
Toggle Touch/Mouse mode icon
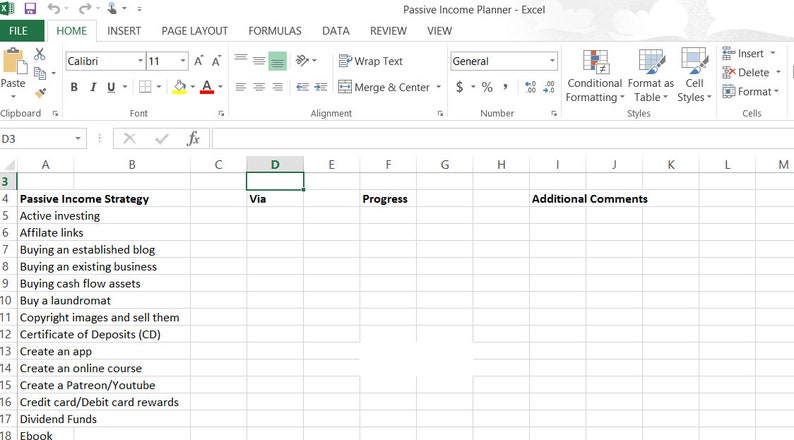point(112,8)
